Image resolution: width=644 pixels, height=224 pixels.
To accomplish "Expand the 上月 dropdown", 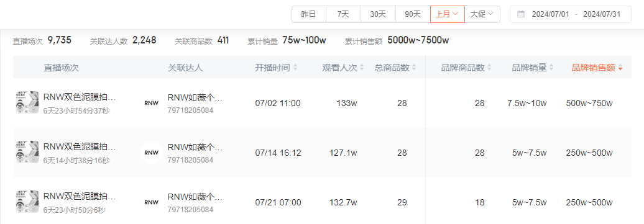I will point(448,14).
